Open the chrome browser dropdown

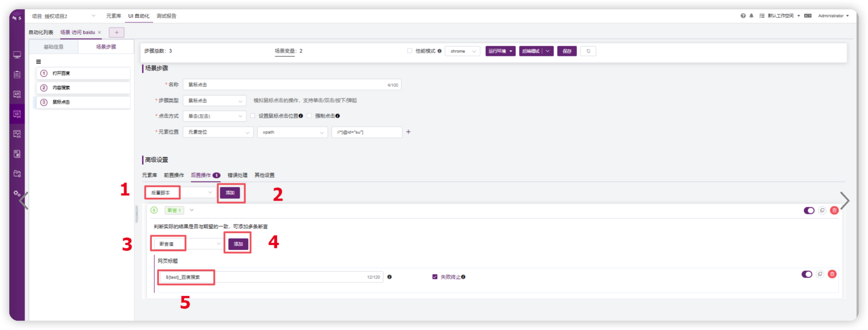click(462, 51)
